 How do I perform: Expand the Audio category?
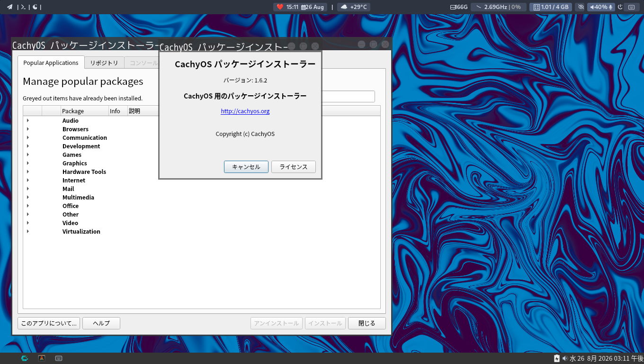(x=28, y=120)
